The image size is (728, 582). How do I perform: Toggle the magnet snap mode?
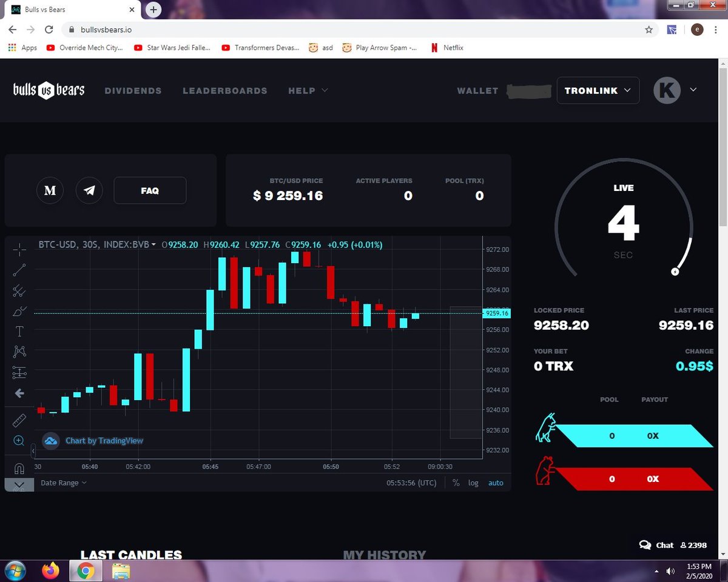point(19,469)
